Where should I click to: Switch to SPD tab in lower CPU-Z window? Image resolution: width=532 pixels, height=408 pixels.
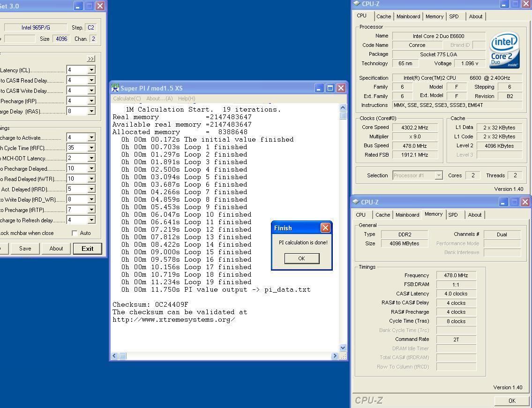click(x=453, y=214)
